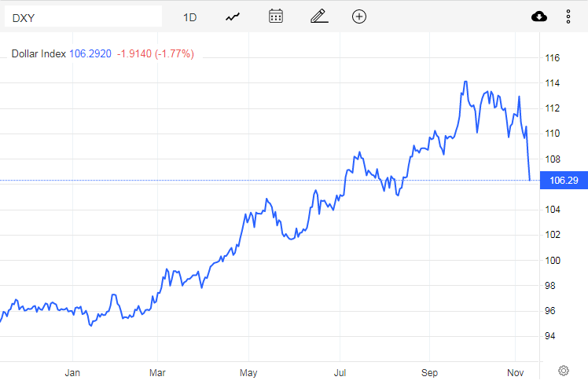
Task: Click the Sep label on time axis
Action: pos(428,371)
